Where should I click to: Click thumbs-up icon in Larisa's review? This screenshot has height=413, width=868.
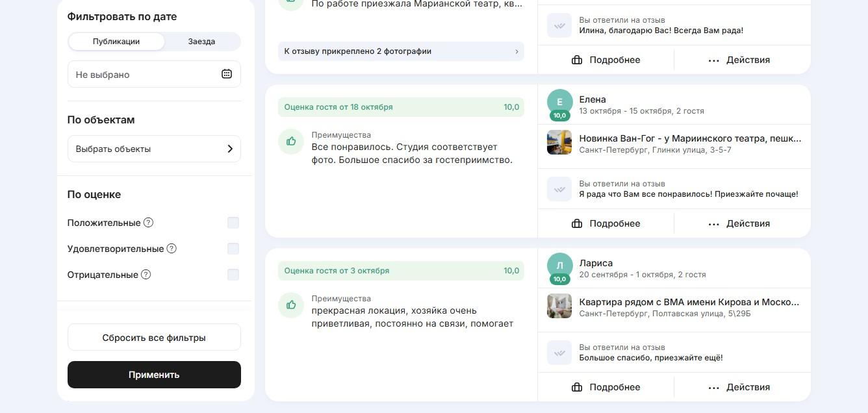pos(291,305)
